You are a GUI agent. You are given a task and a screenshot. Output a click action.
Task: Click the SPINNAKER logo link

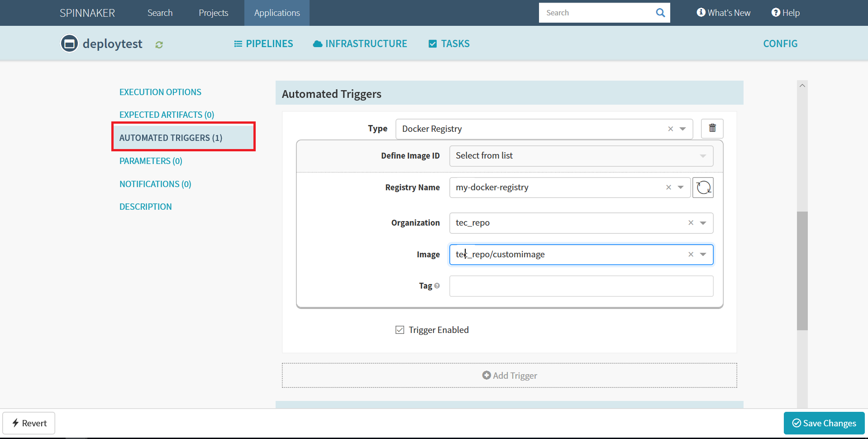click(x=87, y=13)
